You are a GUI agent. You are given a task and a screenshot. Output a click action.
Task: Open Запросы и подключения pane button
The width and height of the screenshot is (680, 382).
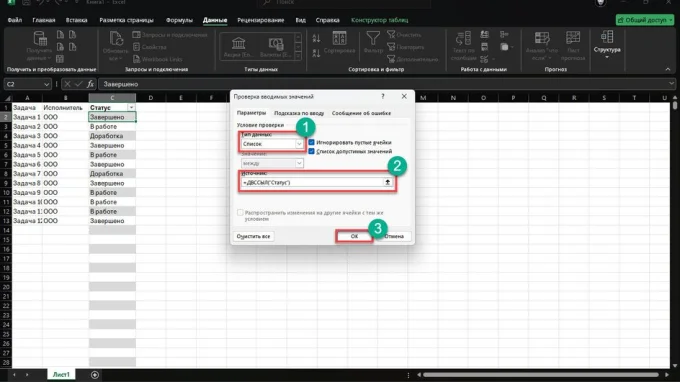(170, 35)
